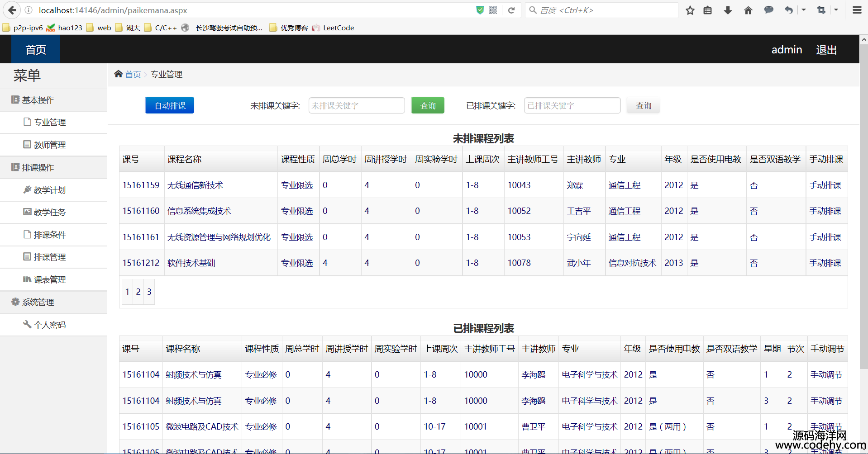The image size is (868, 454).
Task: Open 课表管理 in the sidebar menu
Action: pos(50,280)
